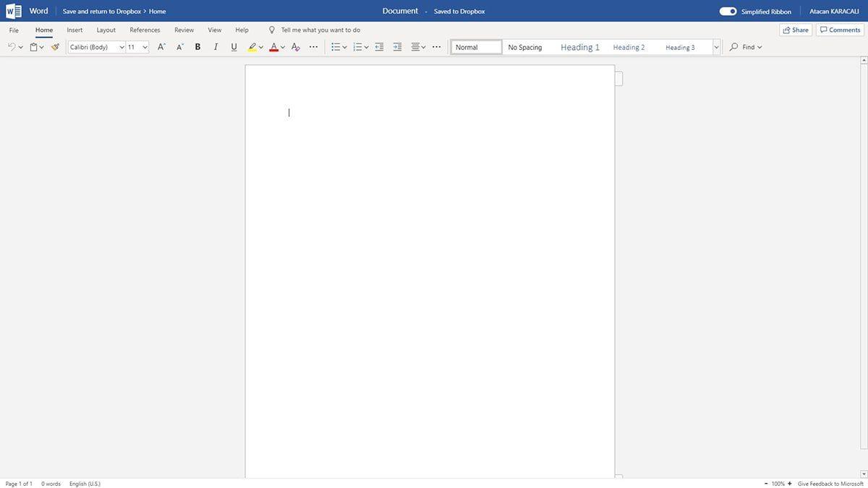Apply italic formatting
The width and height of the screenshot is (868, 488).
(215, 46)
